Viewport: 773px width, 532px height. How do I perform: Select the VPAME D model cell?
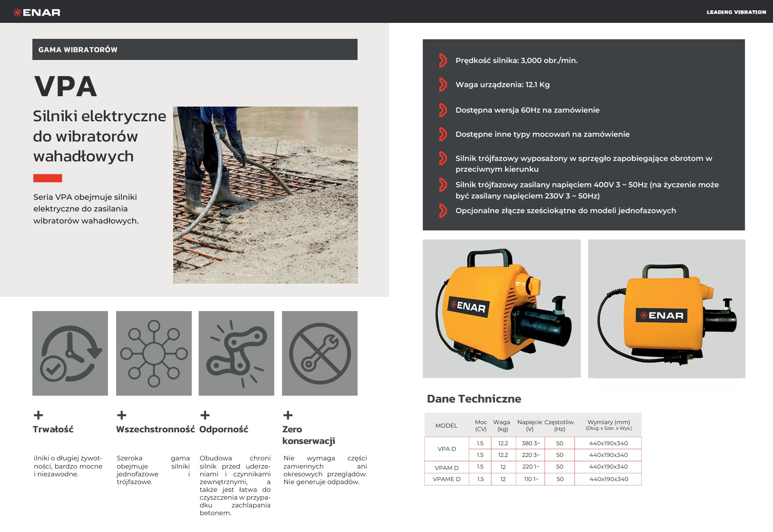pos(447,479)
